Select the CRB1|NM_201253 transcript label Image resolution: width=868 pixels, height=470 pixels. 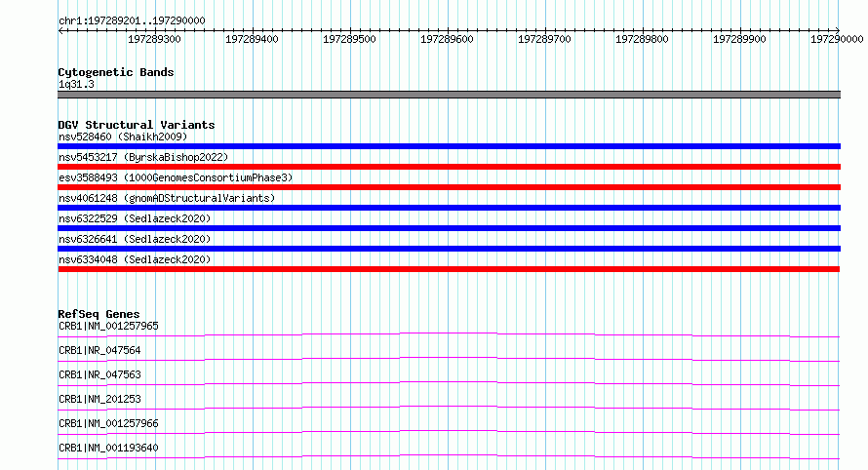[x=99, y=399]
